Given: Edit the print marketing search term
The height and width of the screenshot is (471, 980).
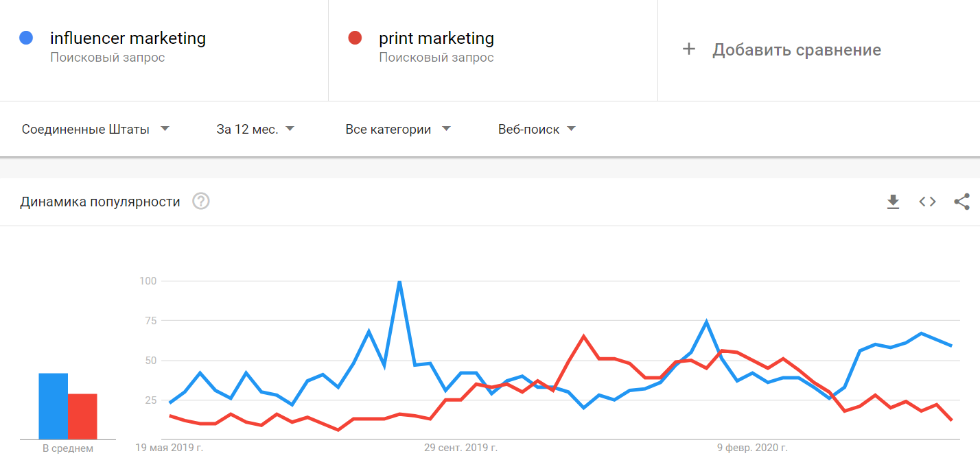Looking at the screenshot, I should (436, 38).
